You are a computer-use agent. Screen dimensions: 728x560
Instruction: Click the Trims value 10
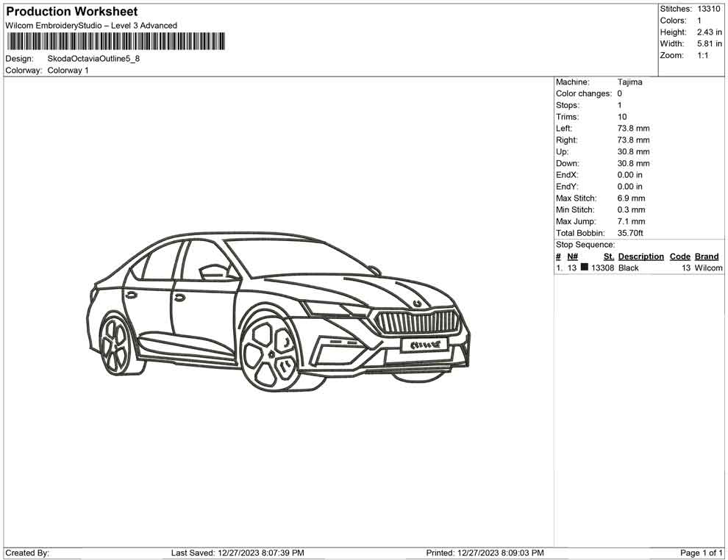(x=621, y=116)
